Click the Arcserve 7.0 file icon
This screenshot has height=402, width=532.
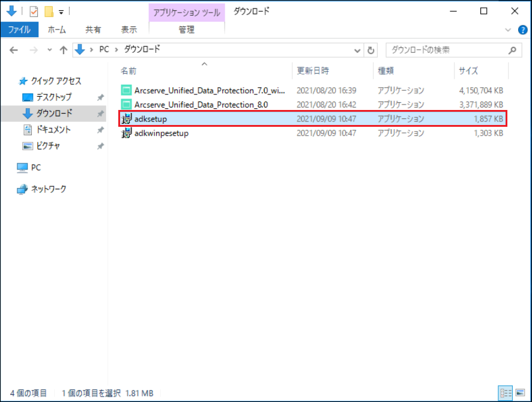pyautogui.click(x=126, y=90)
